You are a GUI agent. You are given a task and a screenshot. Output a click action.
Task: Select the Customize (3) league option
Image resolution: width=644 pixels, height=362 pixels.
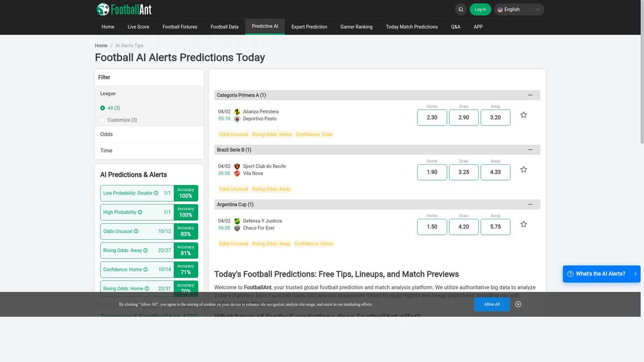103,120
